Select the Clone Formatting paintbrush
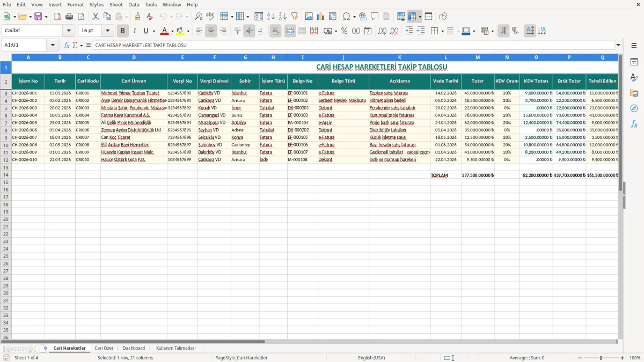 138,17
